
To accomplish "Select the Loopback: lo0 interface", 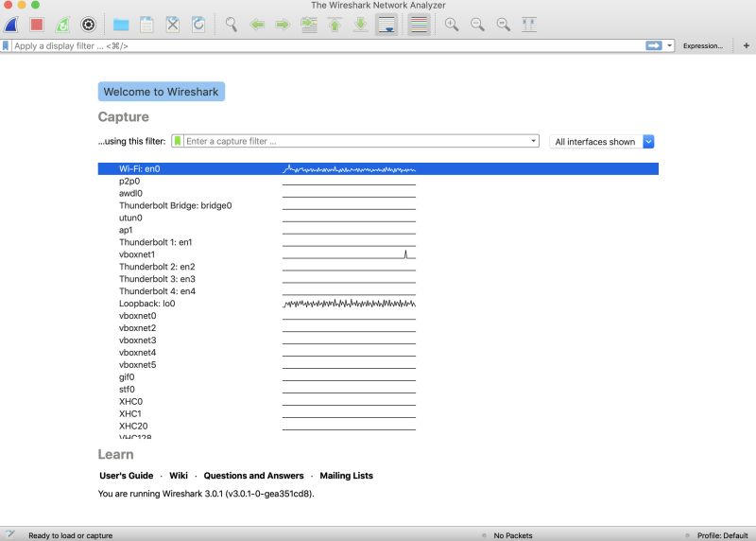I will point(378,304).
